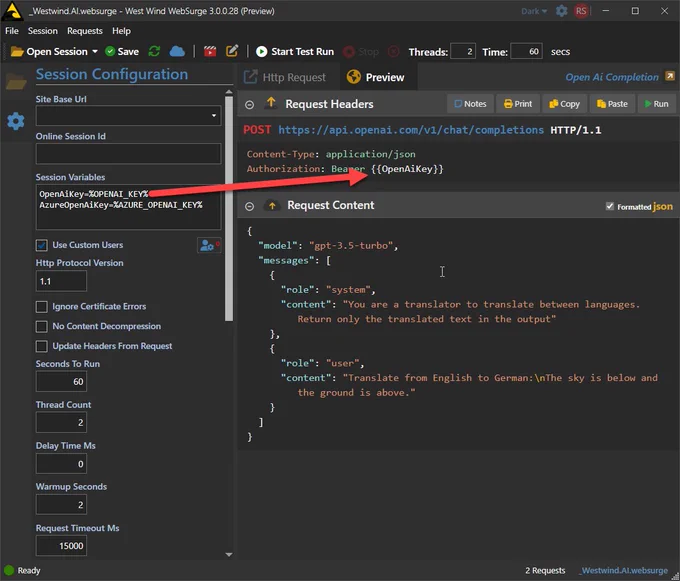Click the Request Headers up arrow icon
Viewport: 680px width, 581px height.
click(271, 103)
